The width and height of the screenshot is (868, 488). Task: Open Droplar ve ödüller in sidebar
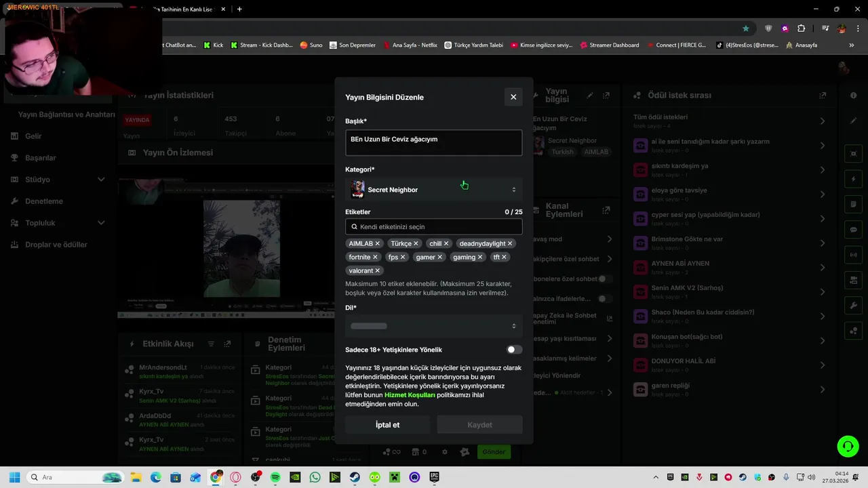(56, 245)
